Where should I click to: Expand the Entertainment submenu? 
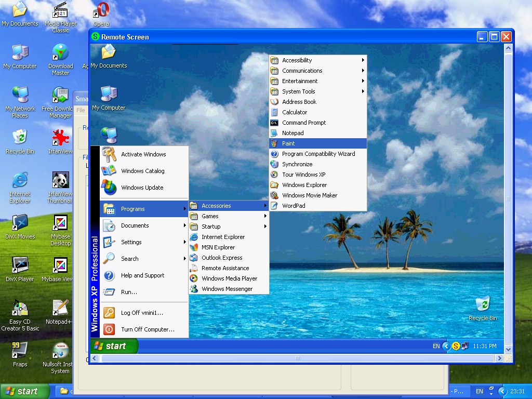pyautogui.click(x=318, y=81)
